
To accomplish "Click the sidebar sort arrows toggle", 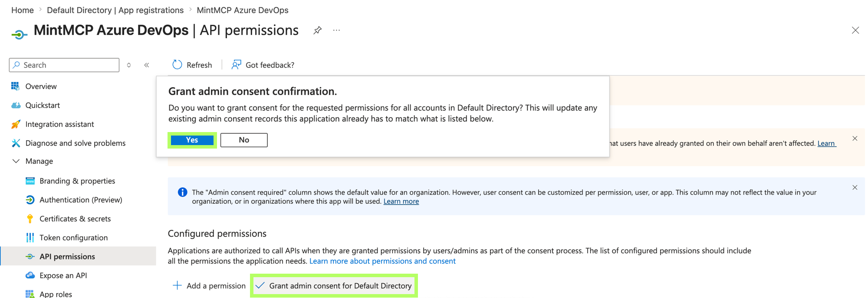I will pyautogui.click(x=129, y=65).
